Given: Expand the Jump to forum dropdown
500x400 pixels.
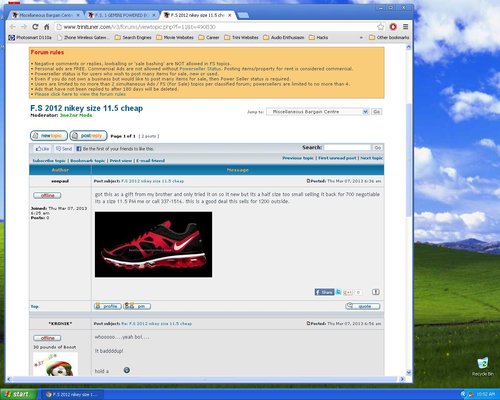Looking at the screenshot, I should tap(317, 112).
